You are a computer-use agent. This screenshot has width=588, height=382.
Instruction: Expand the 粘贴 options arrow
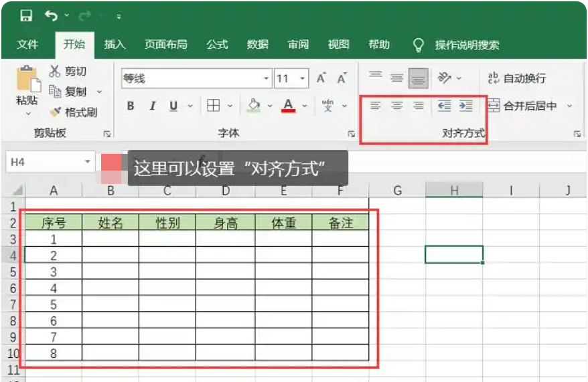(x=28, y=113)
